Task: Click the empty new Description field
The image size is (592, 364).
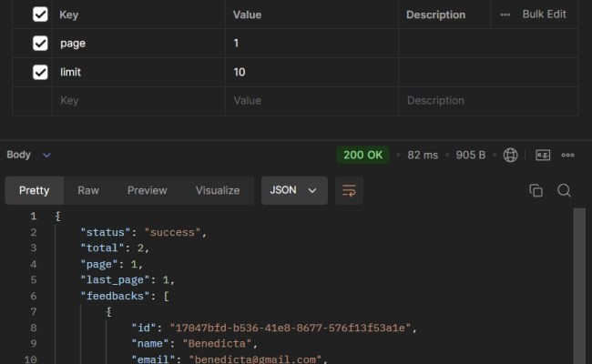Action: click(488, 101)
